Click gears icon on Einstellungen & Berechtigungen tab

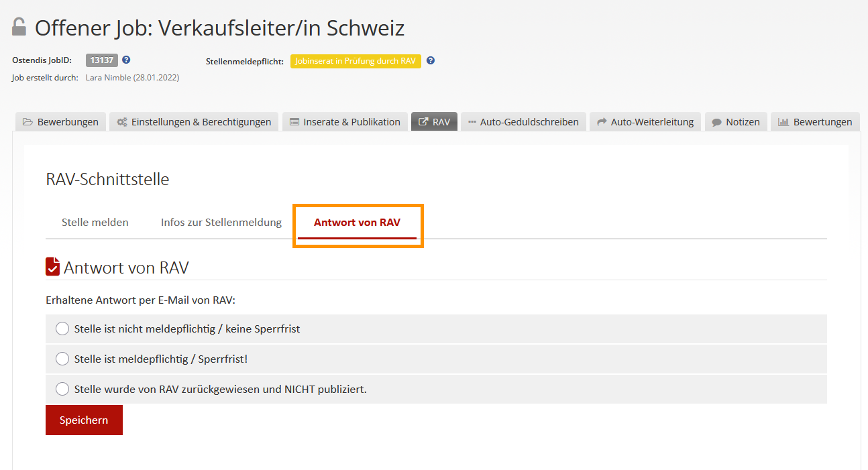(121, 122)
